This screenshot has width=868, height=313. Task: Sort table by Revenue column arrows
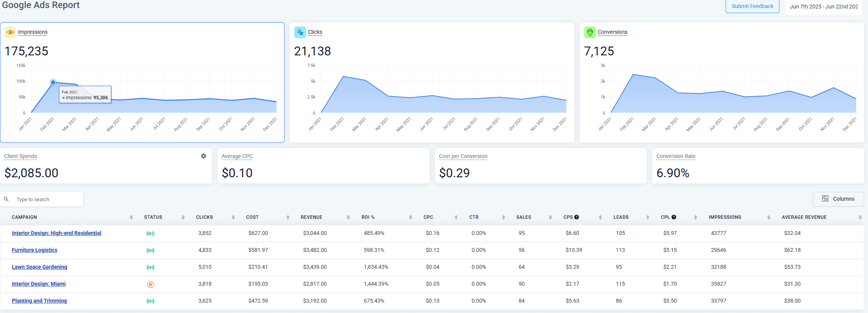click(348, 217)
